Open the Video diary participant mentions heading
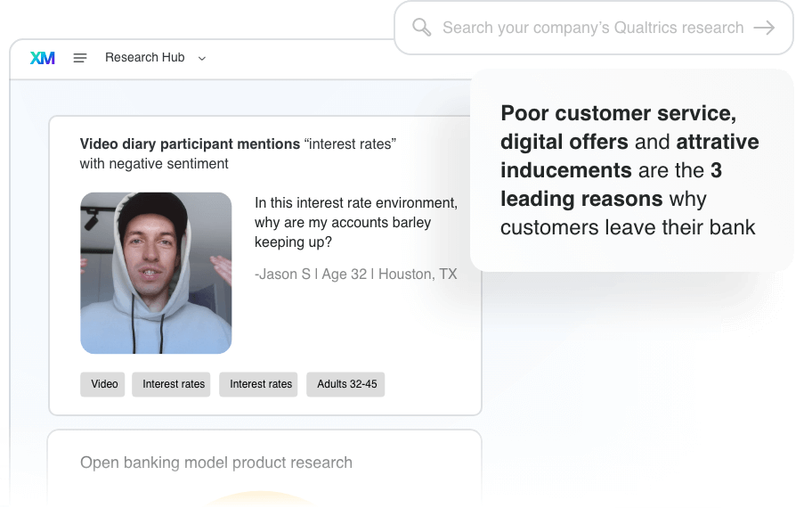Viewport: 812px width, 508px height. tap(190, 144)
